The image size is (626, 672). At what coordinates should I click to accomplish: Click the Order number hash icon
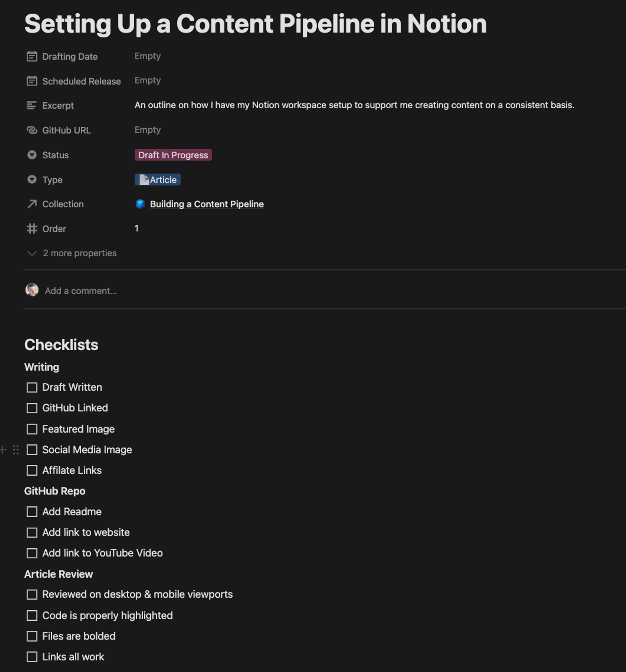[32, 229]
